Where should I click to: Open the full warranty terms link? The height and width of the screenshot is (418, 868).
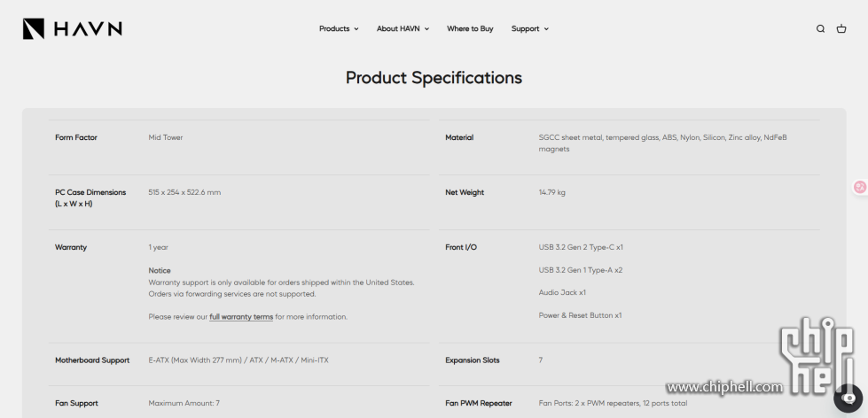coord(241,317)
